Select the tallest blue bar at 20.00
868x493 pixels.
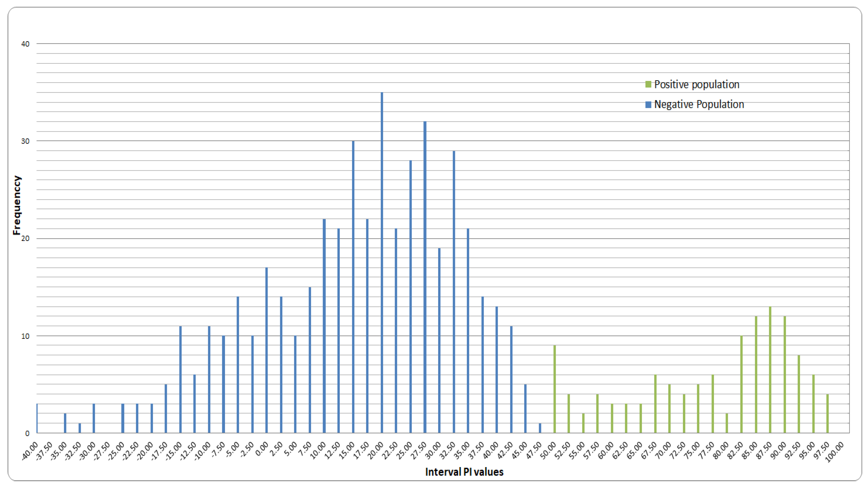(x=382, y=262)
